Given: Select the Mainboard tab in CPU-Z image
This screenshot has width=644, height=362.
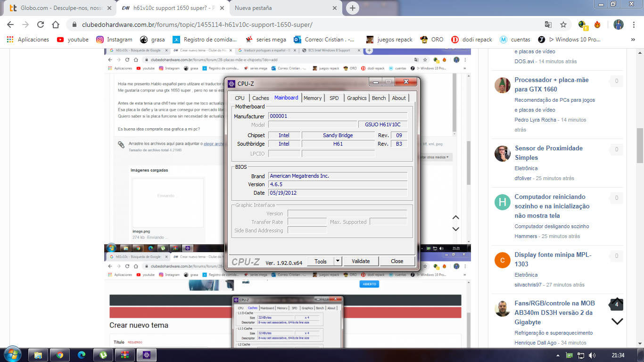Looking at the screenshot, I should click(286, 98).
